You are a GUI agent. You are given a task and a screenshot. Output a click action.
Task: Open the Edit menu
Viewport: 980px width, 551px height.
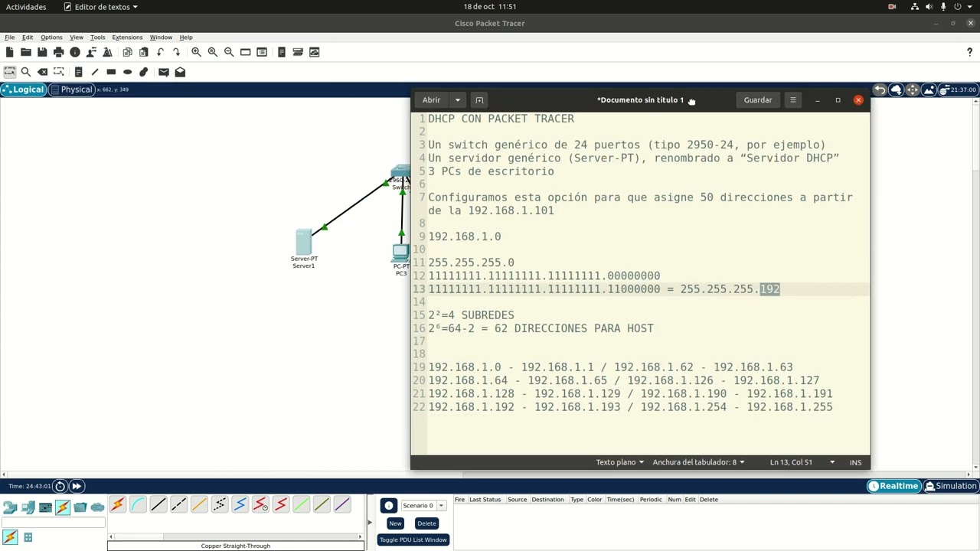pos(28,37)
